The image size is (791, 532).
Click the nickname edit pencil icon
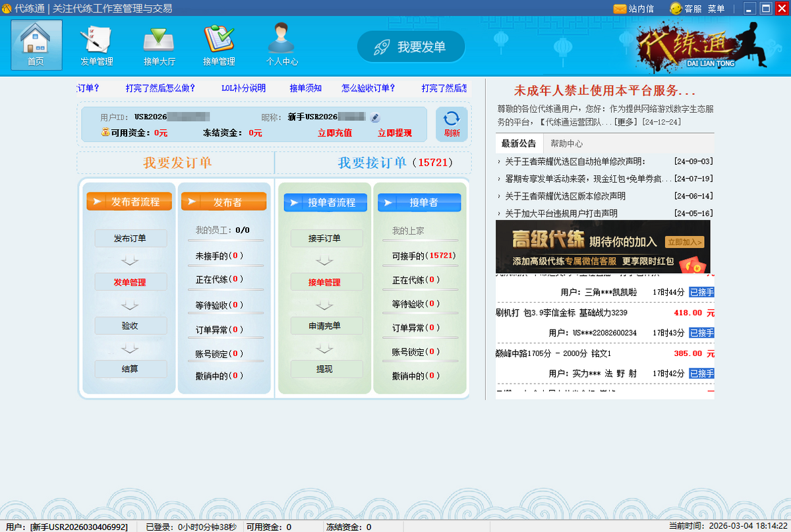(x=375, y=117)
